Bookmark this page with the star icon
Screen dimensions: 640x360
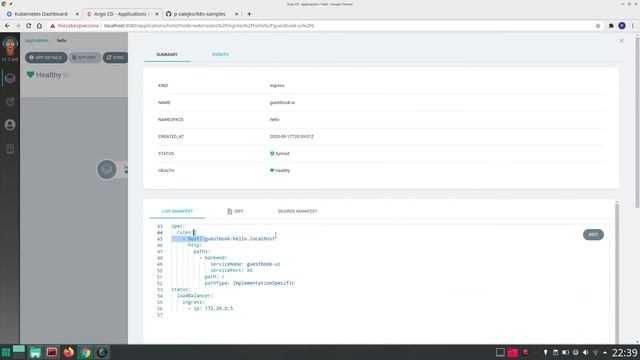click(x=598, y=26)
